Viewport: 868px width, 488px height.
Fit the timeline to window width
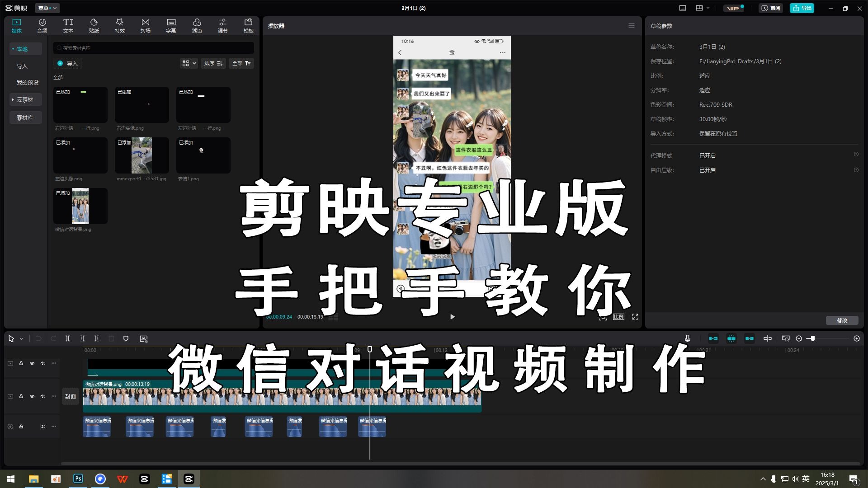click(786, 338)
